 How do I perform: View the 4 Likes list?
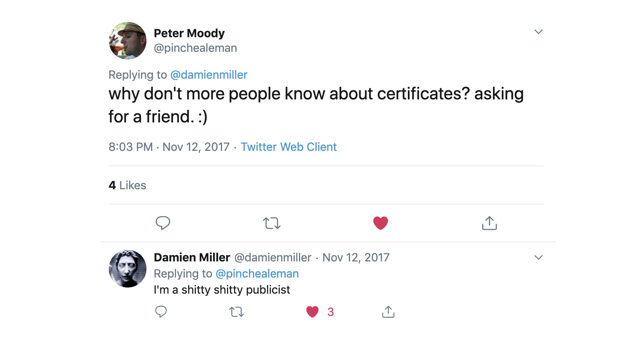pos(127,185)
